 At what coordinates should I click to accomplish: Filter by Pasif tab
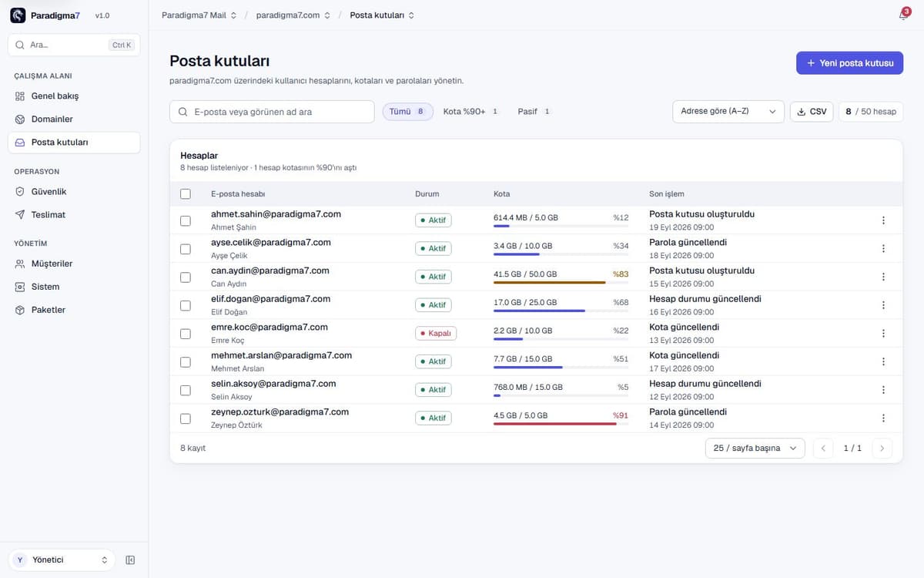534,112
